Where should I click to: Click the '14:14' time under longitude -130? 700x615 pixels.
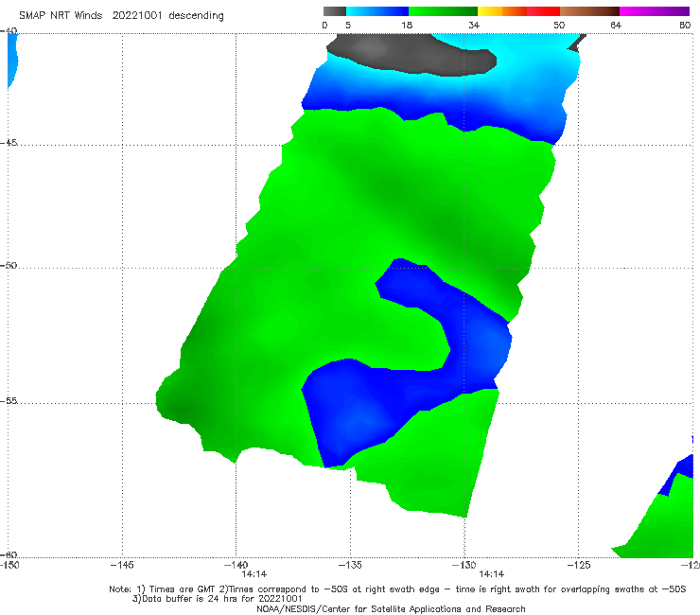coord(492,574)
